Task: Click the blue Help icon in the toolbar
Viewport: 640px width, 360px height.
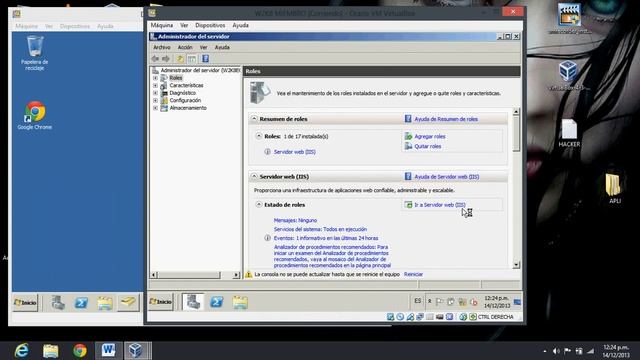Action: pos(205,59)
